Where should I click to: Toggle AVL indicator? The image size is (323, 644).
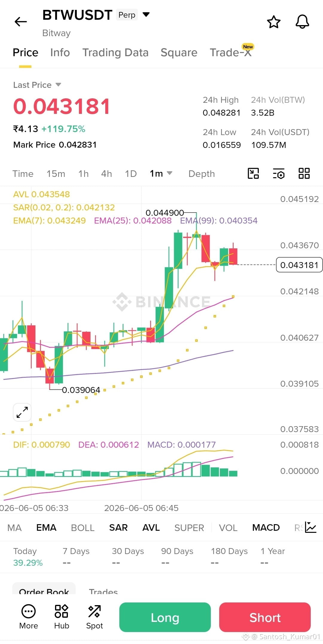151,528
